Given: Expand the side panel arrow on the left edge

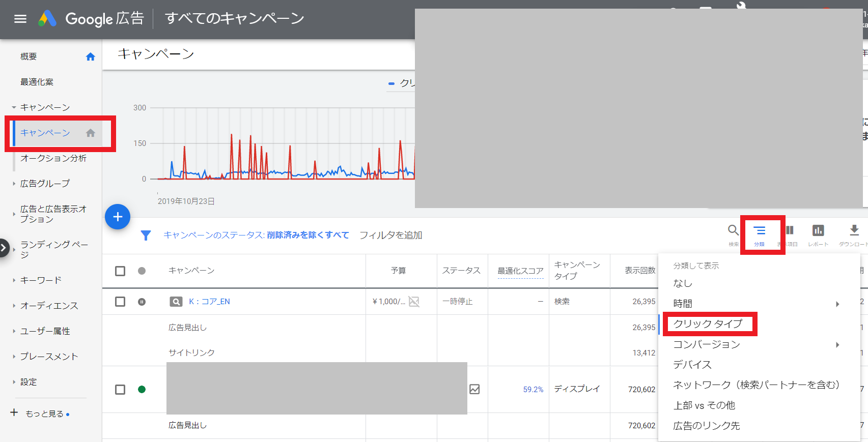Looking at the screenshot, I should (x=4, y=248).
